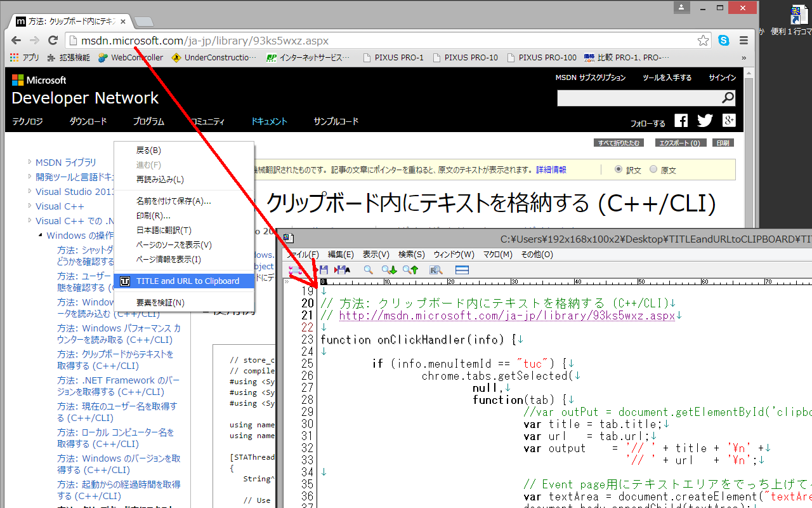Click the editor window's document icon in title bar
This screenshot has height=508, width=812.
(x=288, y=239)
